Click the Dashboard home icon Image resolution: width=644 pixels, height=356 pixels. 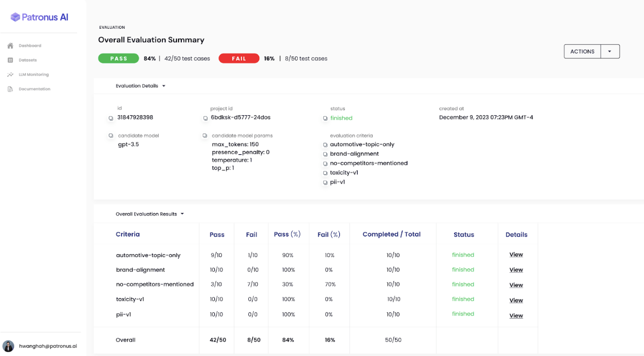10,45
